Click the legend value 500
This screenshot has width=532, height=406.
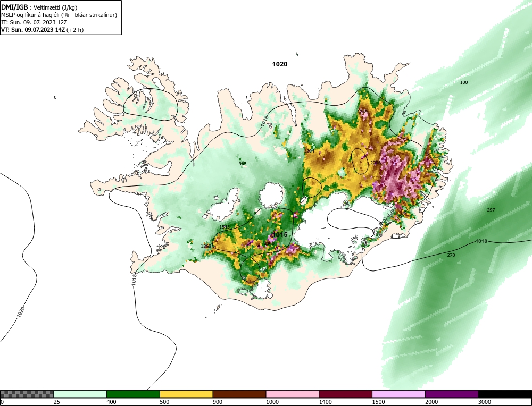[x=164, y=402]
